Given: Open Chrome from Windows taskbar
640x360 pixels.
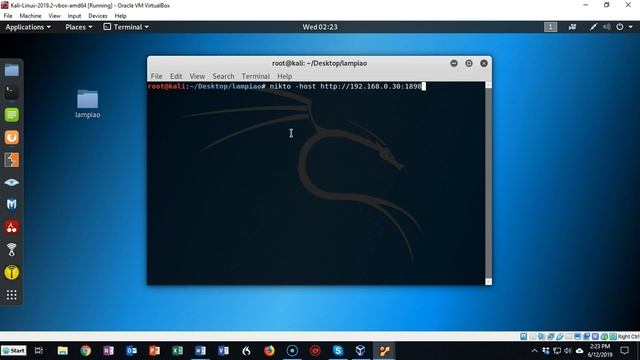Looking at the screenshot, I should pos(86,351).
